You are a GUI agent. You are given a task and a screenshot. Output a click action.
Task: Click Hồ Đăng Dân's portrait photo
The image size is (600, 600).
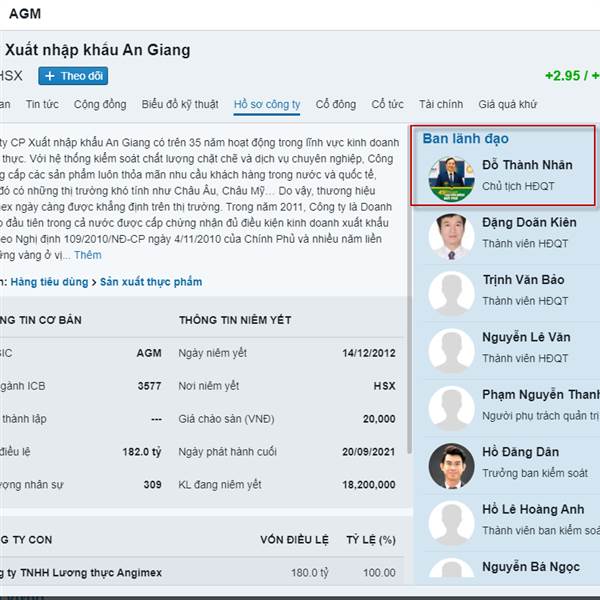452,466
